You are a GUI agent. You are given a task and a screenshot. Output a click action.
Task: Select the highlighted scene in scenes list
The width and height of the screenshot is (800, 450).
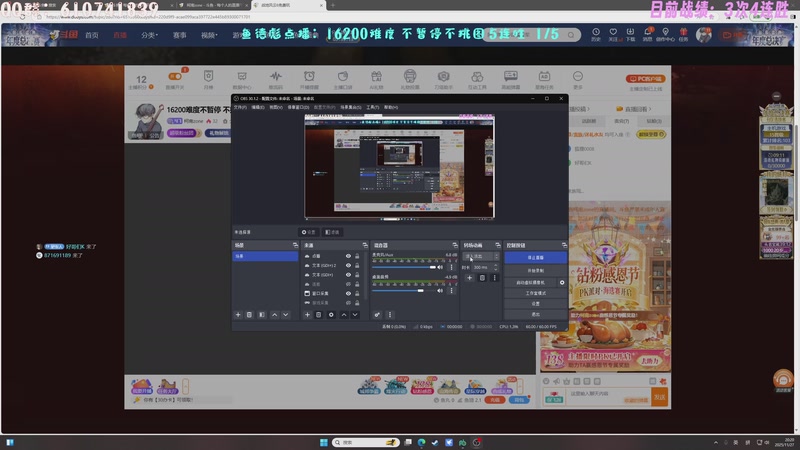(x=265, y=256)
